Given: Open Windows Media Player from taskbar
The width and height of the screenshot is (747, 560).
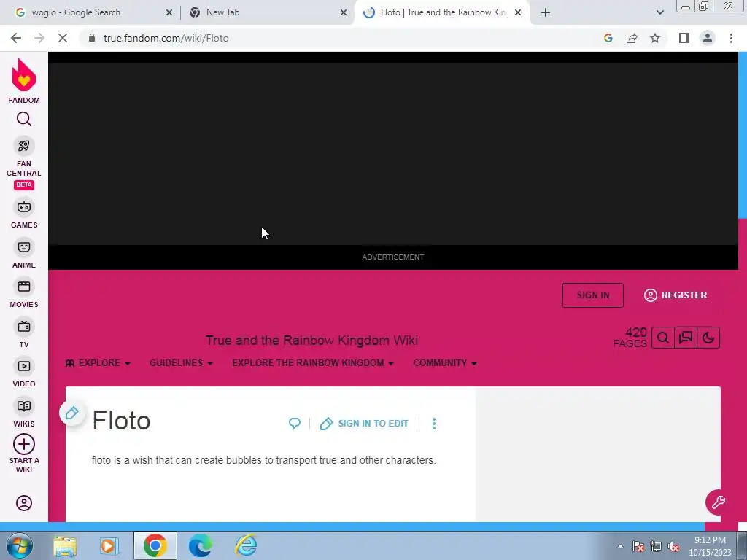Looking at the screenshot, I should tap(109, 545).
